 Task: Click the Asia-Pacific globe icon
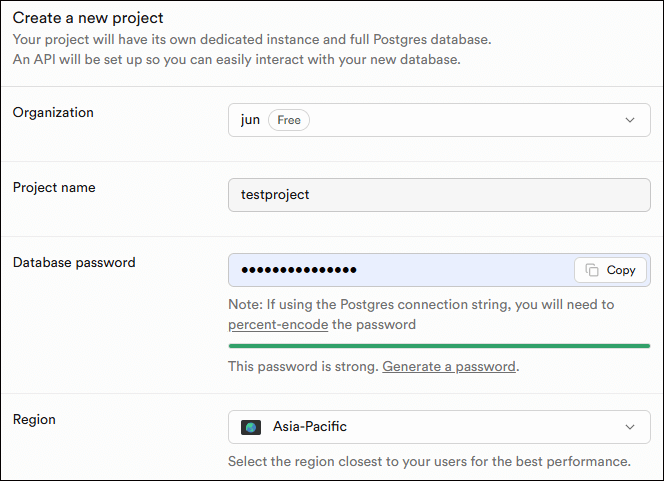coord(251,427)
